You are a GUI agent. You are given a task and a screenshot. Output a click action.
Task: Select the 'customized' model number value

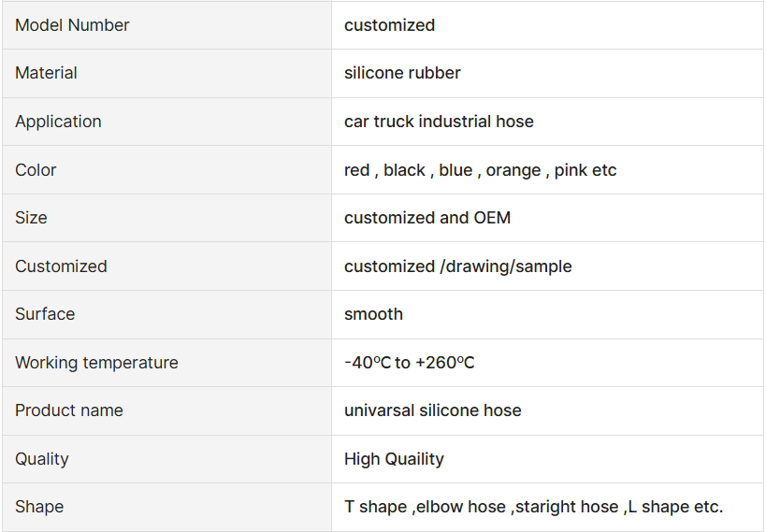coord(389,25)
